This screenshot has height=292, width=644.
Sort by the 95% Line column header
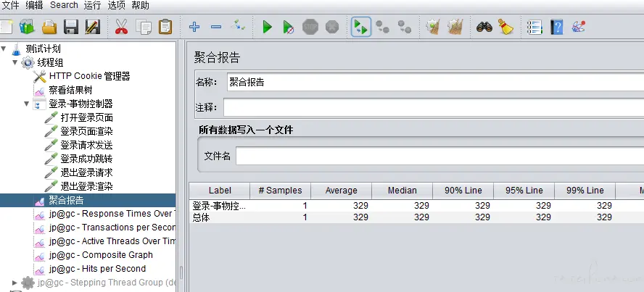click(524, 191)
